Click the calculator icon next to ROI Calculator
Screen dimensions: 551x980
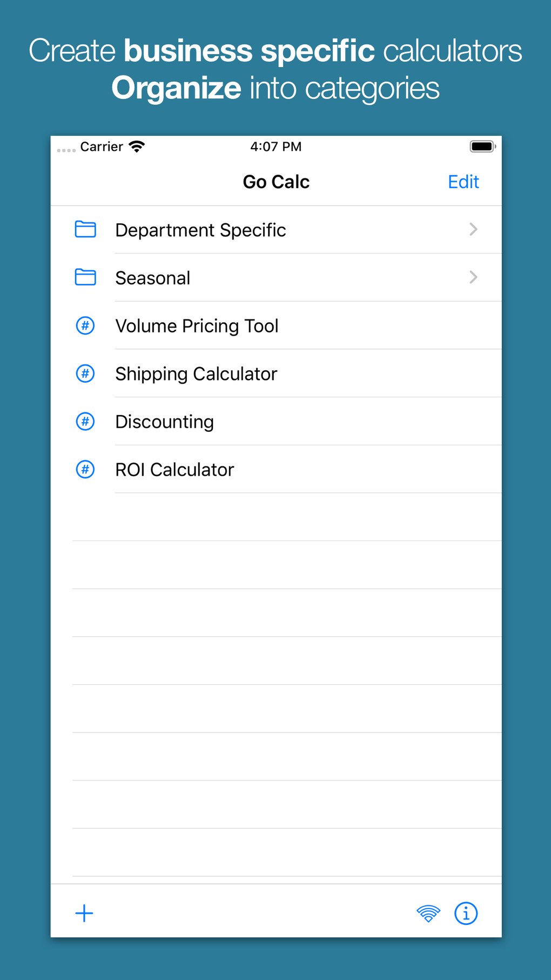85,469
